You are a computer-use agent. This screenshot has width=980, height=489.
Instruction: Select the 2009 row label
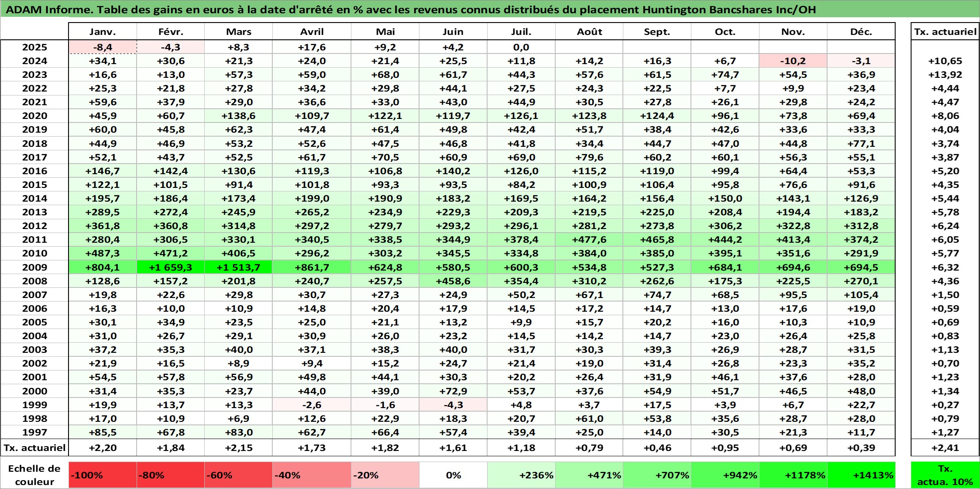point(34,267)
